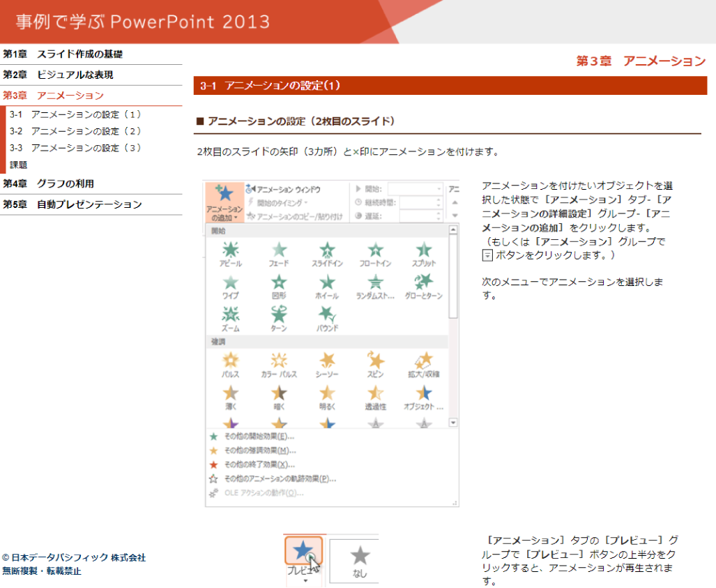Screen dimensions: 716x588
Task: Pick the 透過性 emphasis effect
Action: pyautogui.click(x=375, y=398)
